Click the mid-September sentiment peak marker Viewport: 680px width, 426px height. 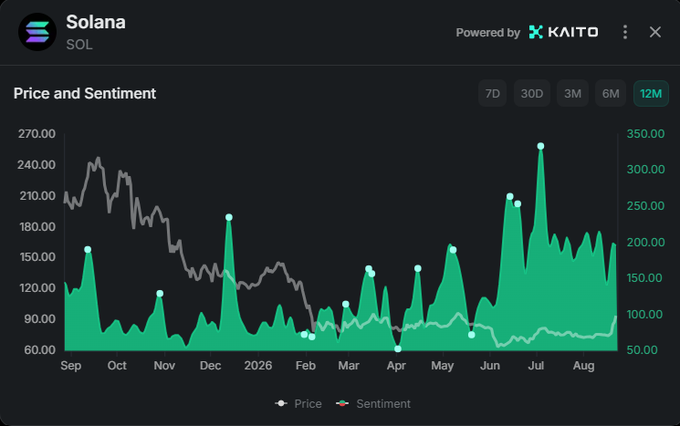click(x=88, y=249)
